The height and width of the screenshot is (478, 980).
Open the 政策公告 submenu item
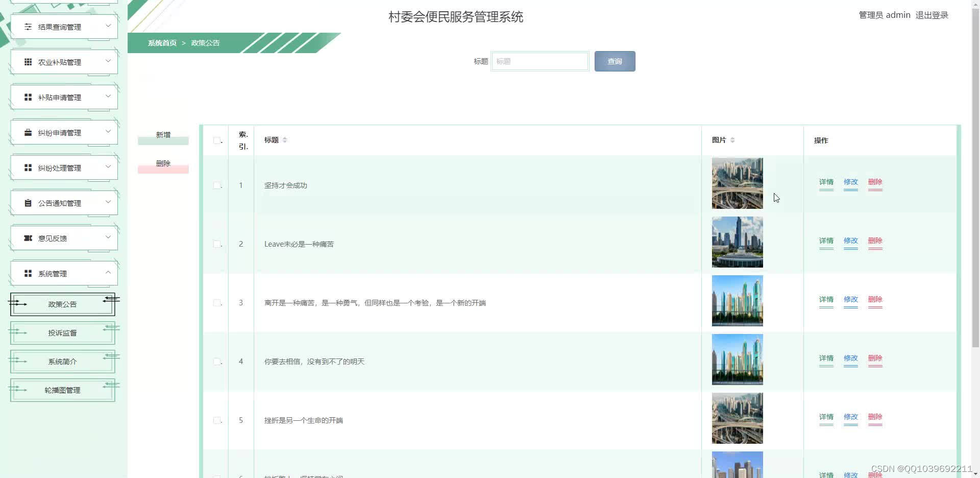point(62,304)
